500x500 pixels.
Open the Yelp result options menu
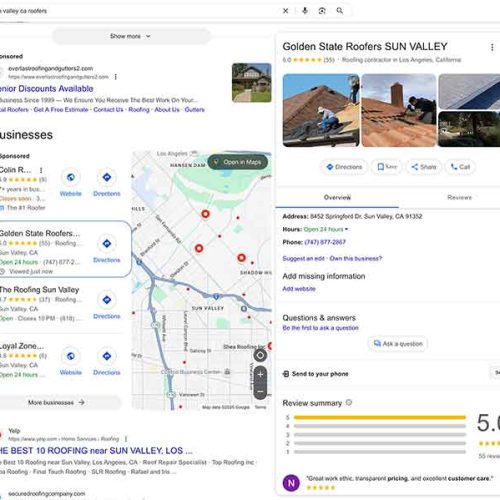click(126, 439)
